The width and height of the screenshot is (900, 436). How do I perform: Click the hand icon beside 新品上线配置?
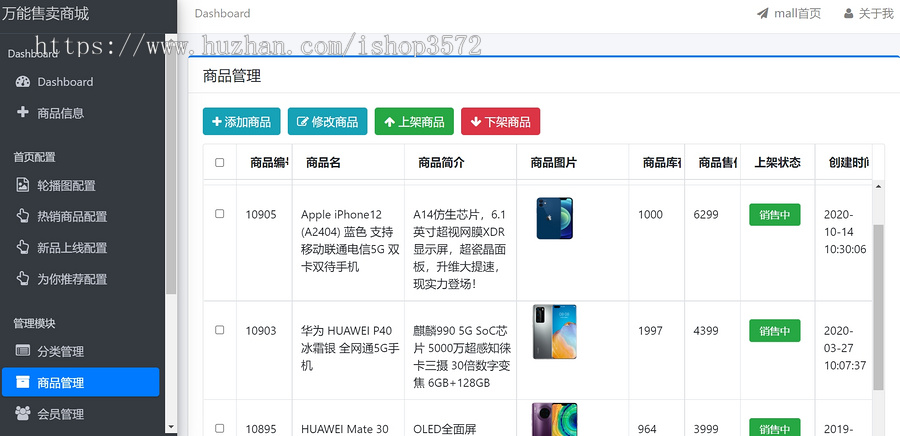tap(22, 247)
